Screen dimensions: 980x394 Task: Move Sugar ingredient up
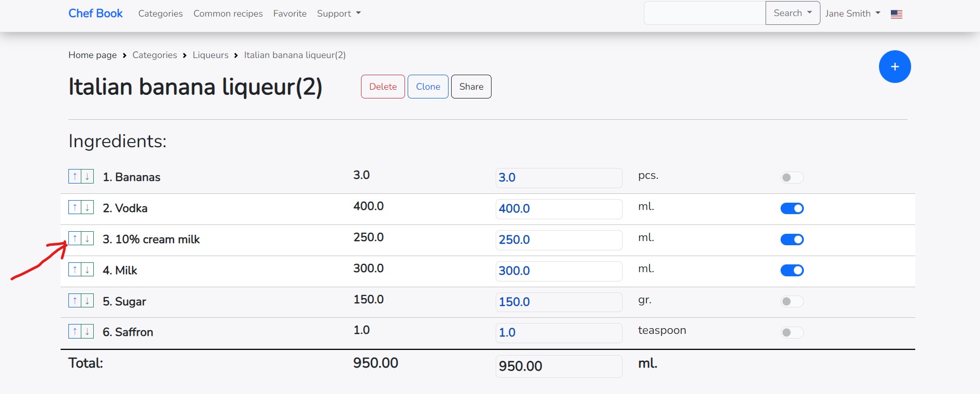click(x=75, y=301)
